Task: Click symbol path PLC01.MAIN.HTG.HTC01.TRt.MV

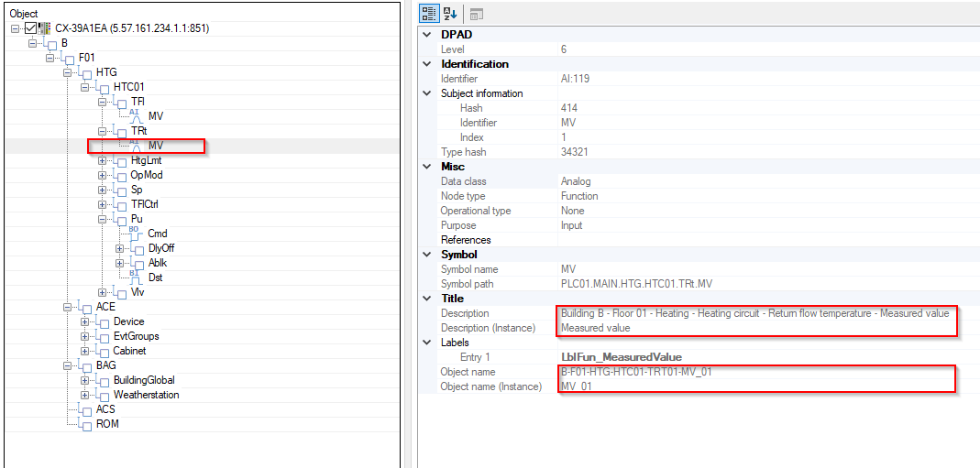Action: [637, 284]
